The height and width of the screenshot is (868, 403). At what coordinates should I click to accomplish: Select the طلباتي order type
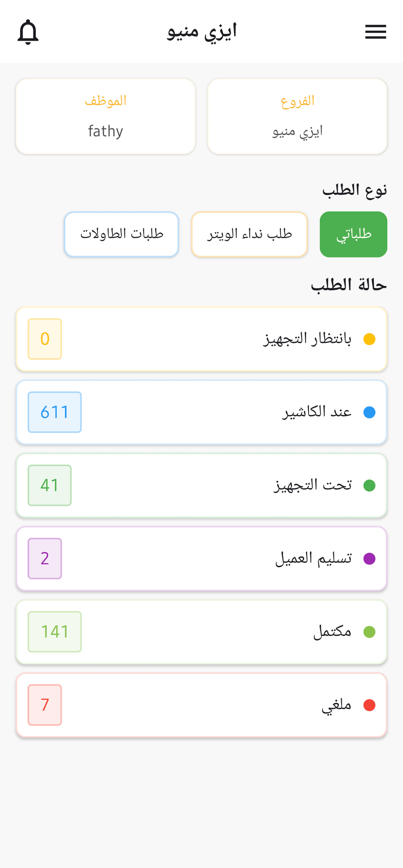pos(353,234)
